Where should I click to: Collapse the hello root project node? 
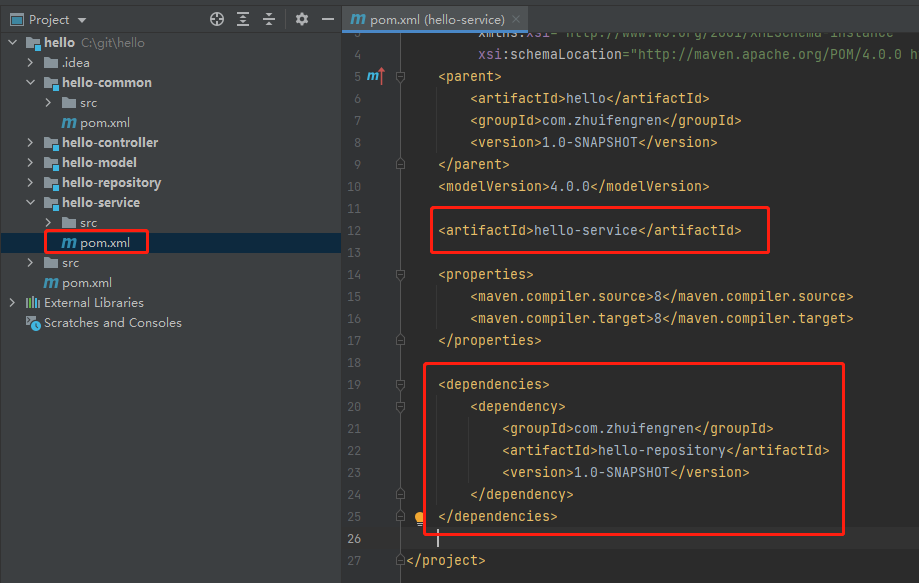point(13,42)
